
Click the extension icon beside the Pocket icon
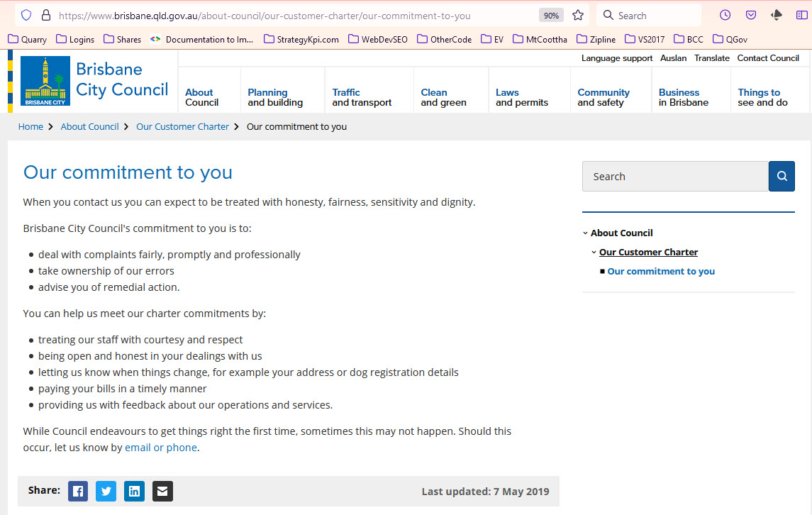click(x=777, y=15)
